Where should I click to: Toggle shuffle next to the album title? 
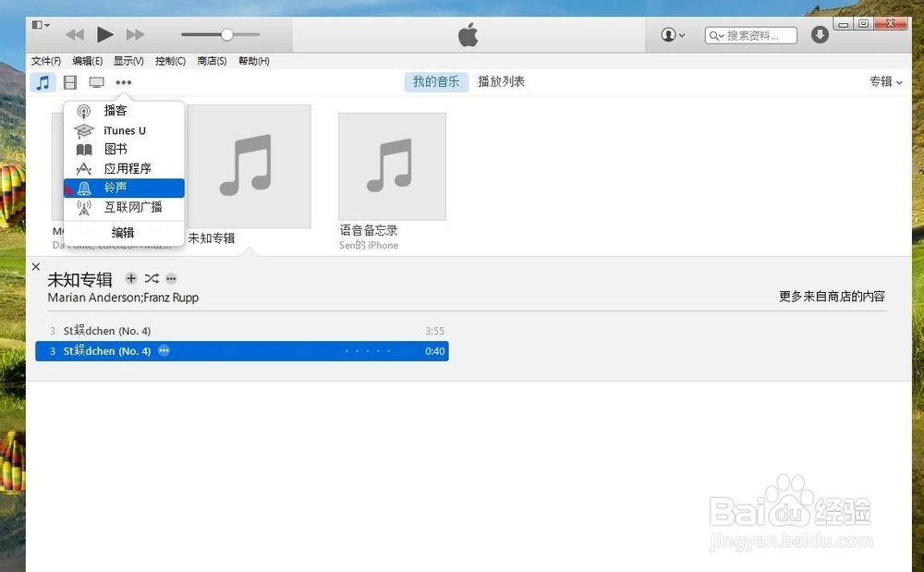151,278
